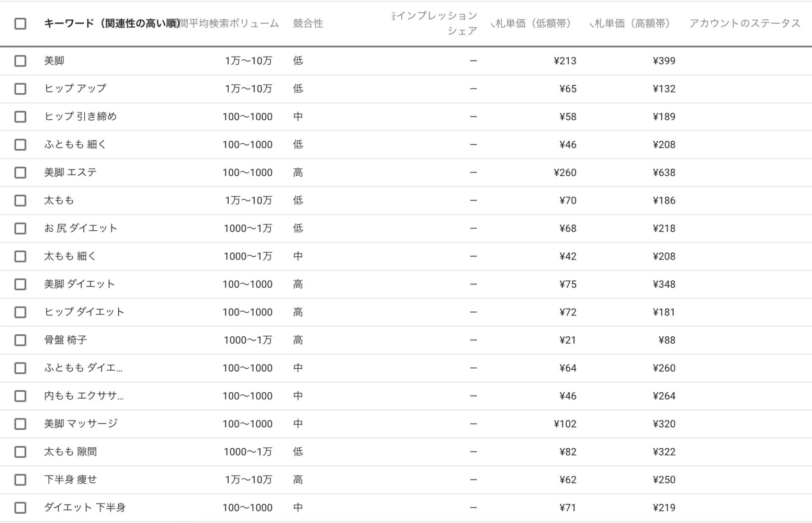Check the select-all checkbox in header
This screenshot has height=523, width=812.
coord(20,24)
